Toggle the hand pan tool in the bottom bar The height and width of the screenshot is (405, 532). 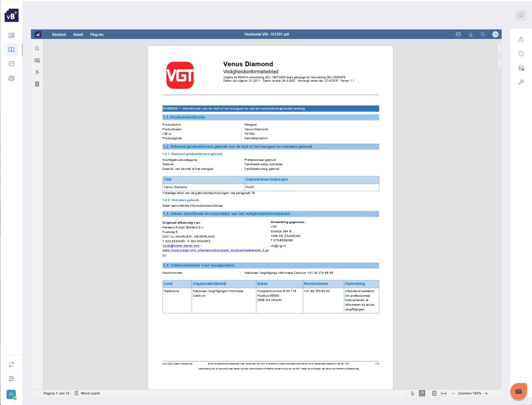point(422,393)
